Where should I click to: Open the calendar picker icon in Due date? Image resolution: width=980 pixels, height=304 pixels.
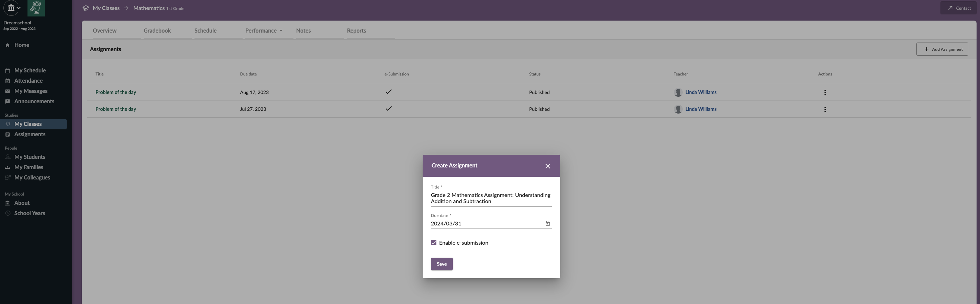click(547, 223)
